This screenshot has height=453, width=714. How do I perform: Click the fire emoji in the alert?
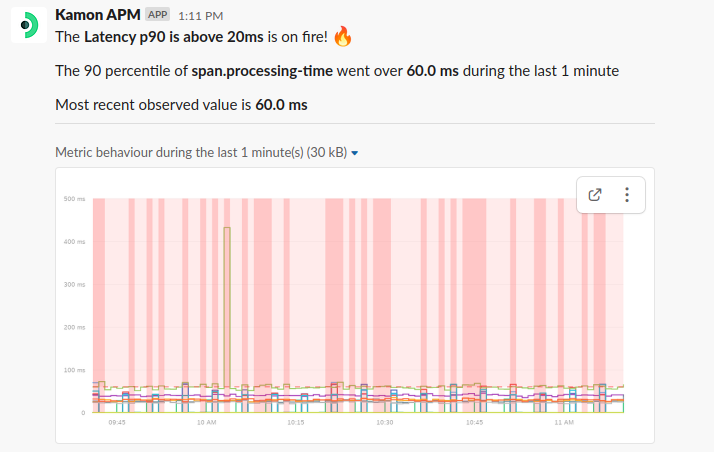(x=343, y=38)
